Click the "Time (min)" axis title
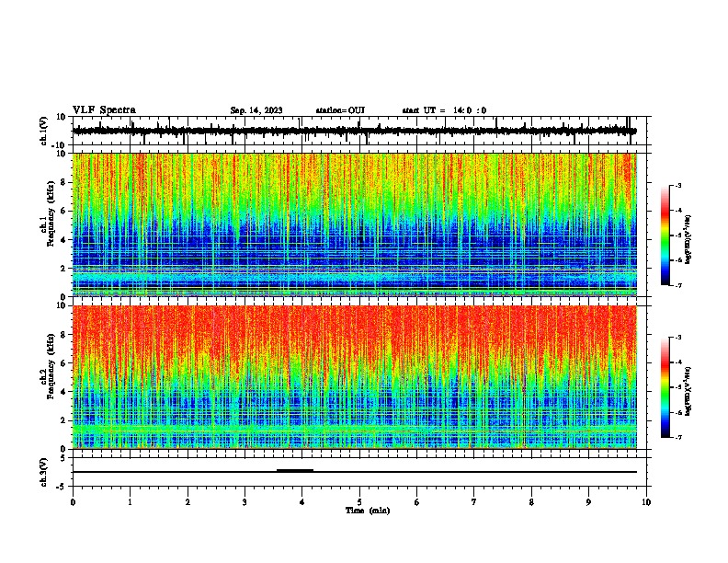Screen dimensions: 728x563 (368, 511)
